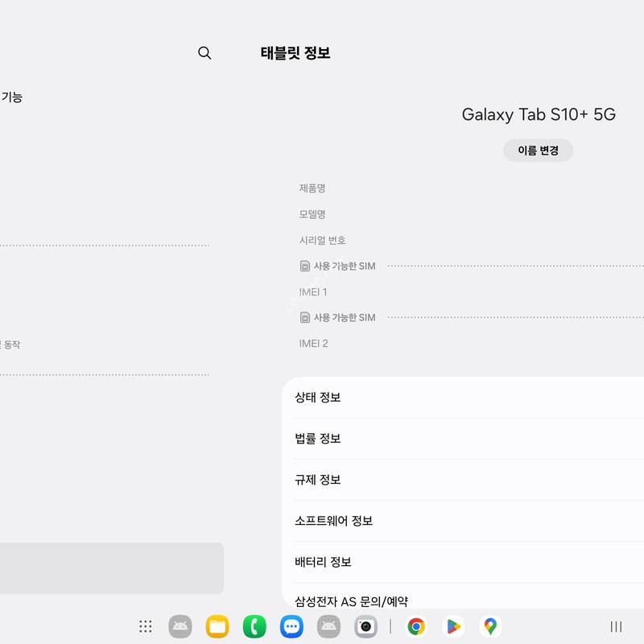
Task: Open 규제 정보
Action: 463,480
